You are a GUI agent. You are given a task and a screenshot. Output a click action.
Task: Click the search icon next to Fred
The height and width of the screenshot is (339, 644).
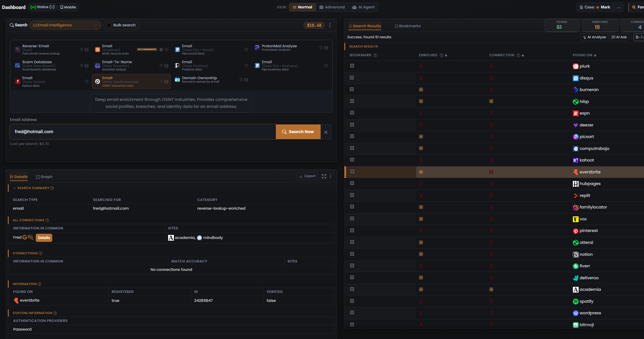30,237
